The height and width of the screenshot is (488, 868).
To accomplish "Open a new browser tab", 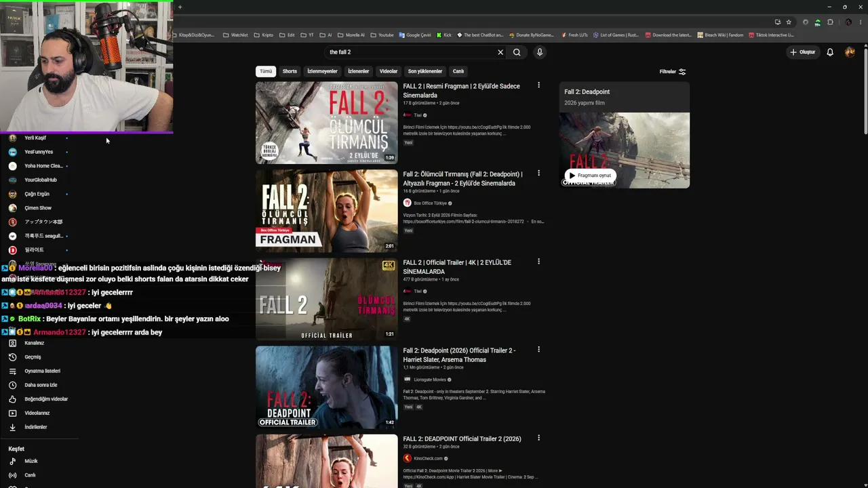I will tap(180, 7).
